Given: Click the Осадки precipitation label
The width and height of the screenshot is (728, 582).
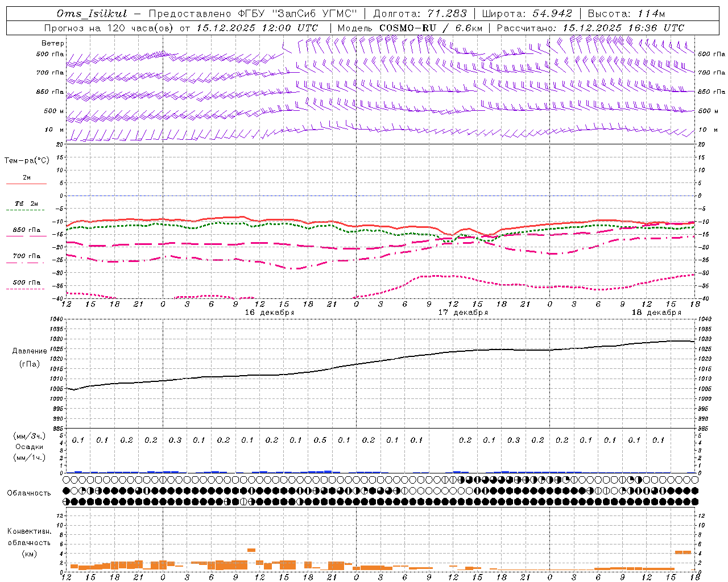Looking at the screenshot, I should tap(30, 447).
